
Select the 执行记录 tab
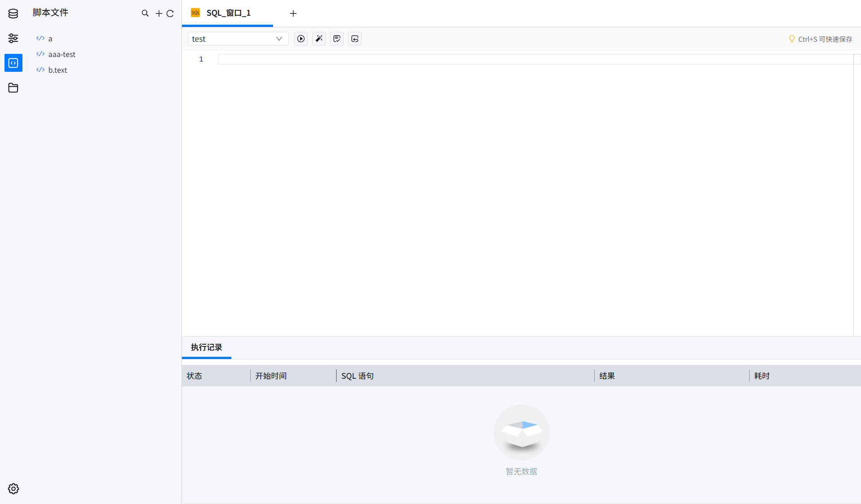(206, 347)
